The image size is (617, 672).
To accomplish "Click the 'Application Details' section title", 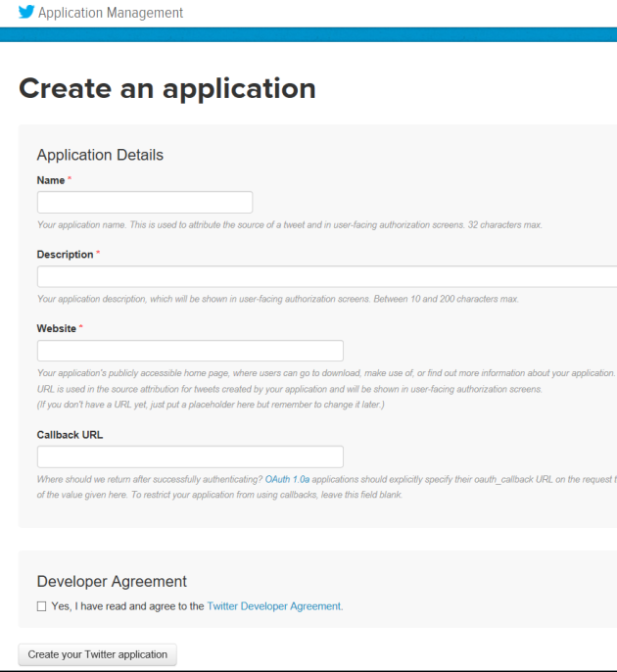I will (x=100, y=155).
